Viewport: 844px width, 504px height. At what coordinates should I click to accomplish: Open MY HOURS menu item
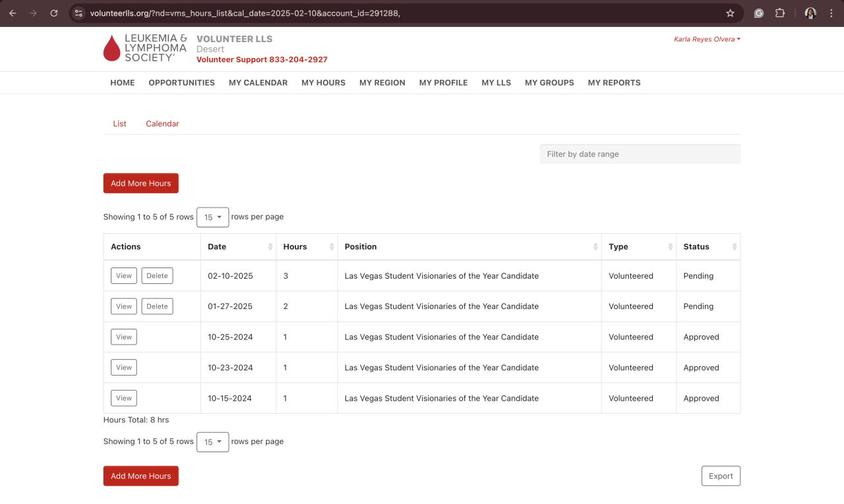(x=323, y=83)
